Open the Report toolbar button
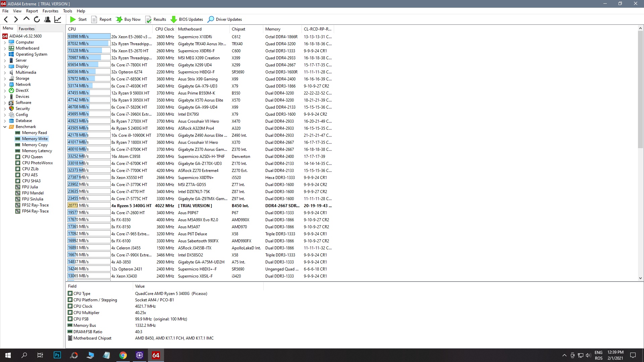 (x=101, y=19)
